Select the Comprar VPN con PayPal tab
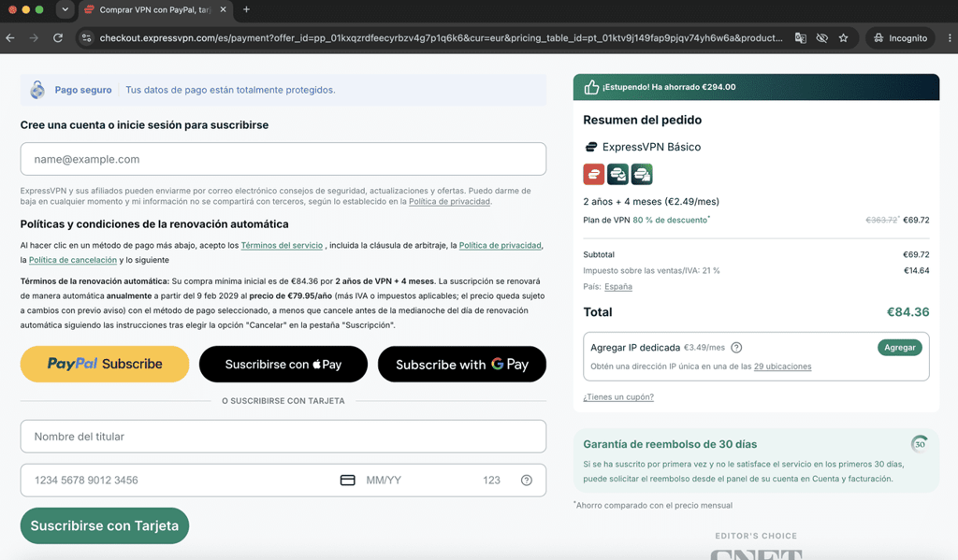958x560 pixels. [154, 9]
